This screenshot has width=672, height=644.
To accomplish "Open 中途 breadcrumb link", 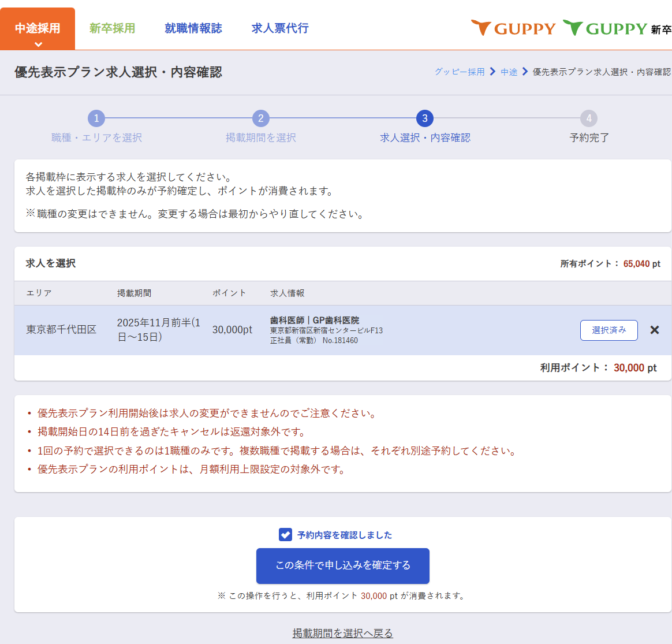I will pyautogui.click(x=509, y=72).
